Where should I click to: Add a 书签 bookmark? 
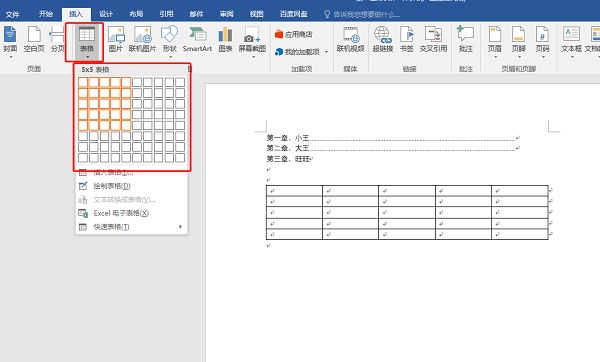pos(406,39)
